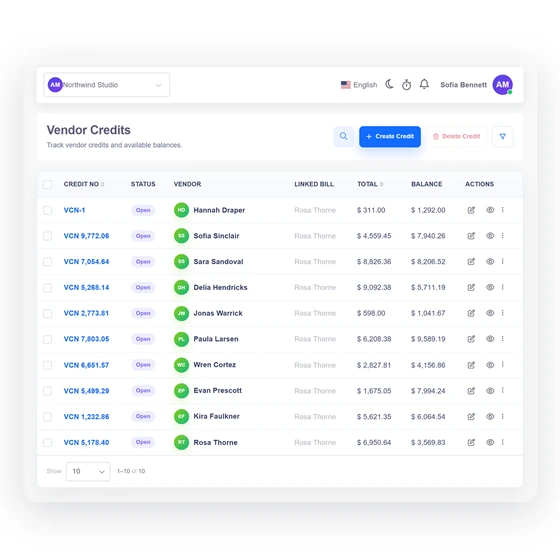Click Open status badge for Rosa Thorne
The image size is (560, 560).
click(143, 442)
